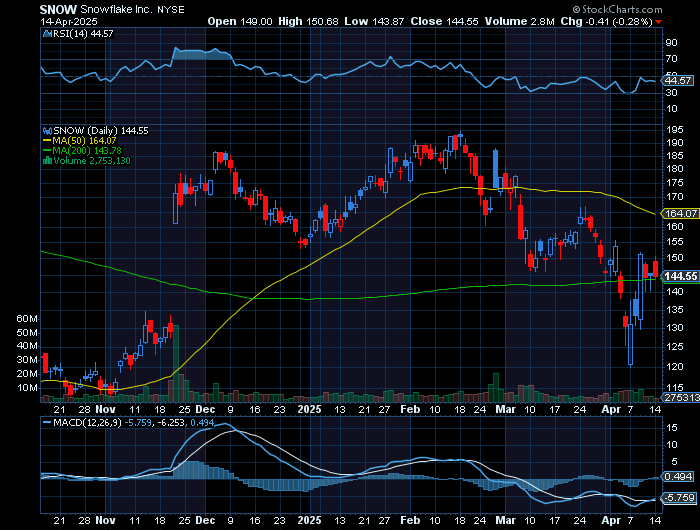Click the SNOW (Daily) legend label
The height and width of the screenshot is (530, 700).
(x=86, y=131)
